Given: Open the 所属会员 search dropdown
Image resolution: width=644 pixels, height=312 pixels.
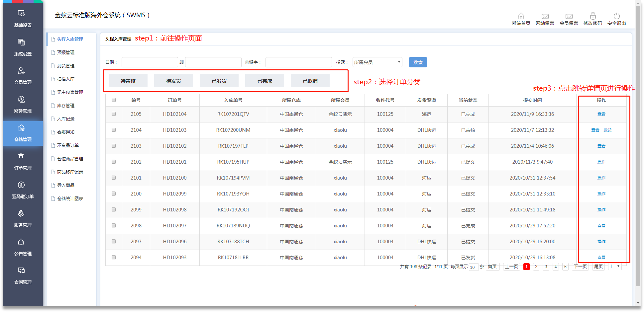Looking at the screenshot, I should tap(377, 62).
